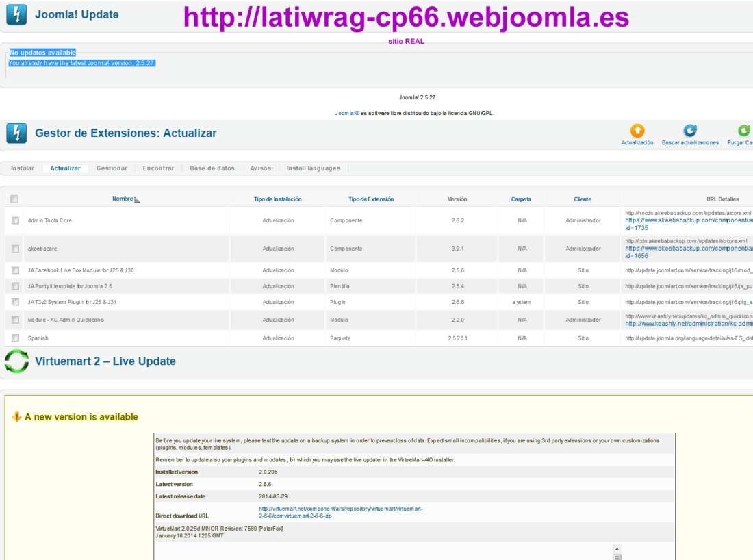Viewport: 753px width, 560px height.
Task: Sort by Tipo de Instalación column
Action: [x=277, y=199]
